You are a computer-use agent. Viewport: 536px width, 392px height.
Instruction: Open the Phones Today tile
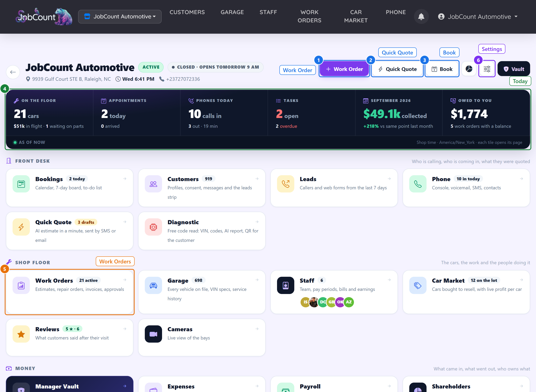(224, 113)
